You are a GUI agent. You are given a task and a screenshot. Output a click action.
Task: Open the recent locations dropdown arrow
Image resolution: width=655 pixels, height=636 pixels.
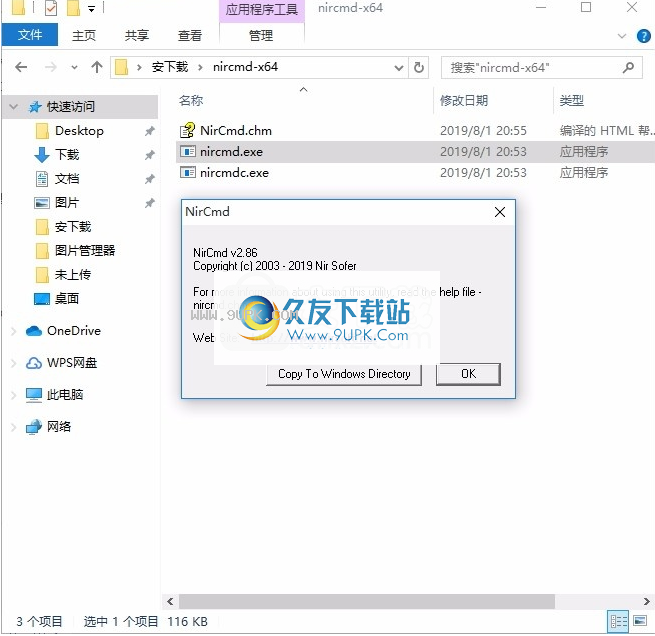(74, 67)
